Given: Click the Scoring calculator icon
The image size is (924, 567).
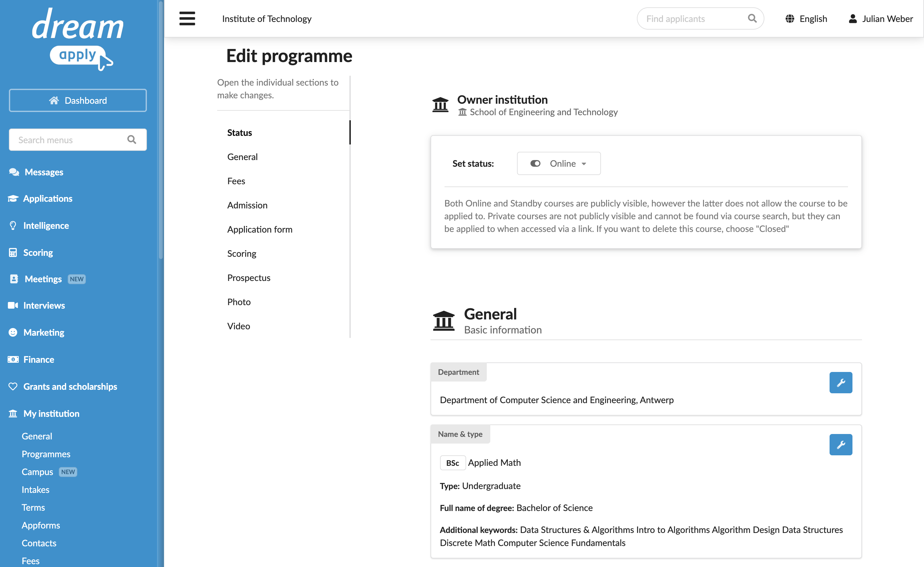Looking at the screenshot, I should point(13,253).
